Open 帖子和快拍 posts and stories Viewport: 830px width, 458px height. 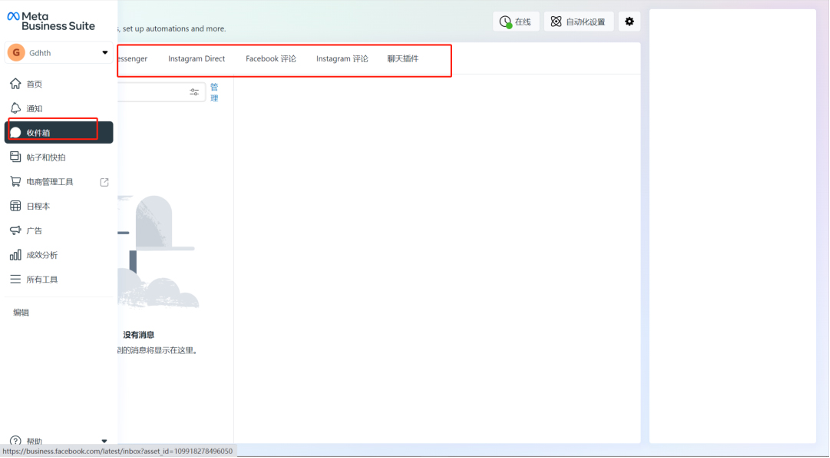click(45, 157)
